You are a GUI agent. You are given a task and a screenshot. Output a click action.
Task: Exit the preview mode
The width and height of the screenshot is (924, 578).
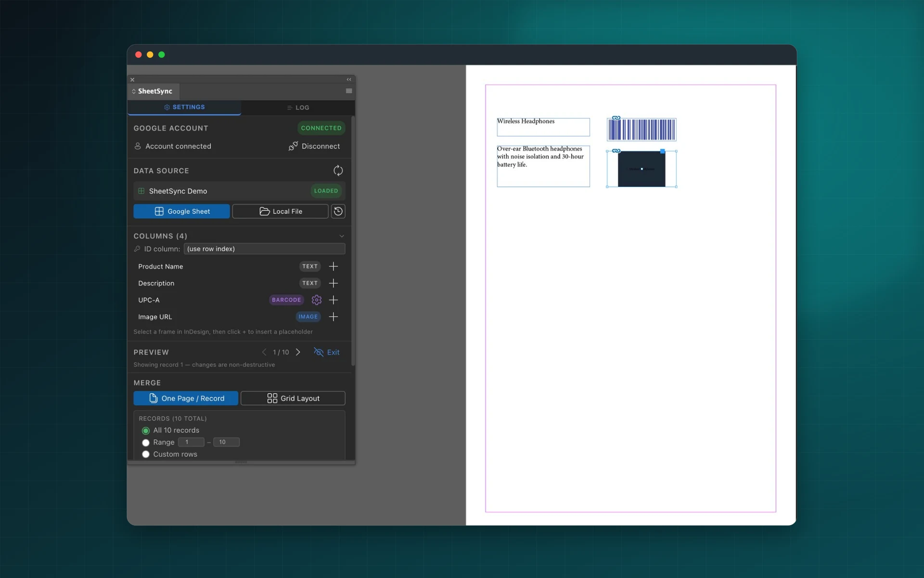pyautogui.click(x=327, y=352)
